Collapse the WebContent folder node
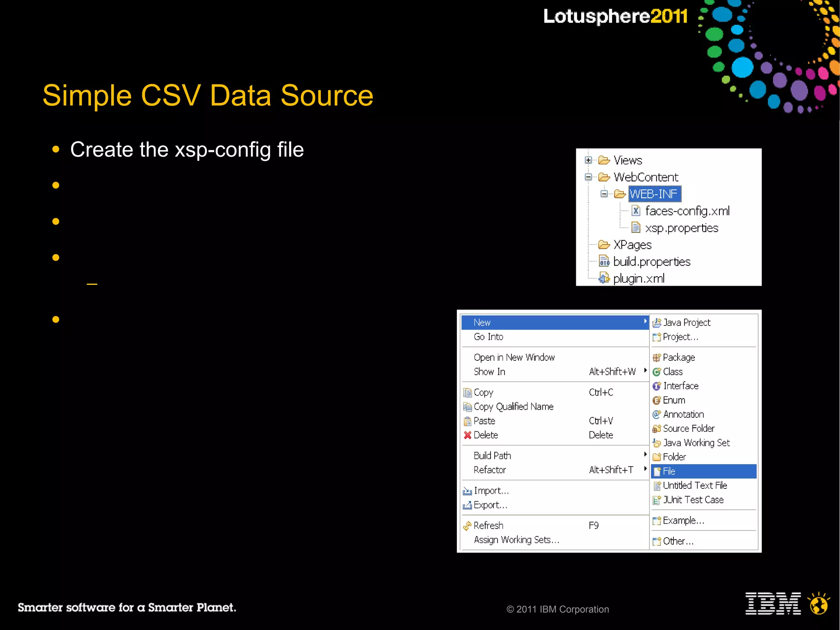 [x=588, y=177]
